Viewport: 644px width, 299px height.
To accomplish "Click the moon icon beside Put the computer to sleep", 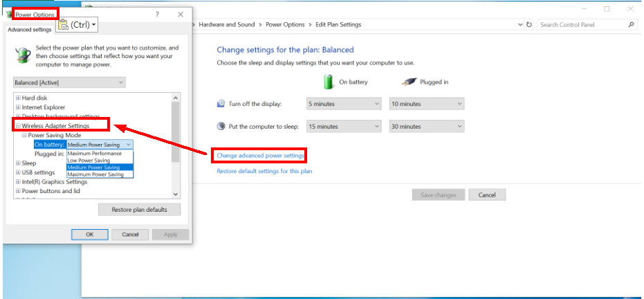I will pyautogui.click(x=221, y=126).
